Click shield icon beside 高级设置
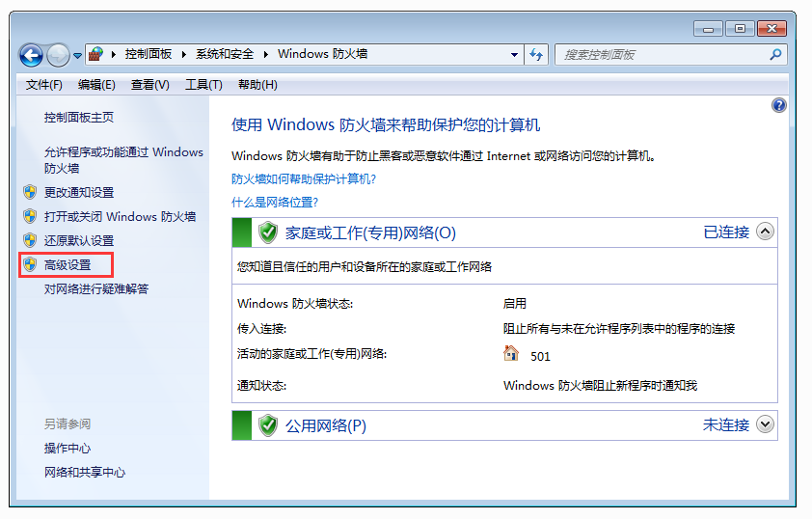The image size is (812, 519). point(30,264)
